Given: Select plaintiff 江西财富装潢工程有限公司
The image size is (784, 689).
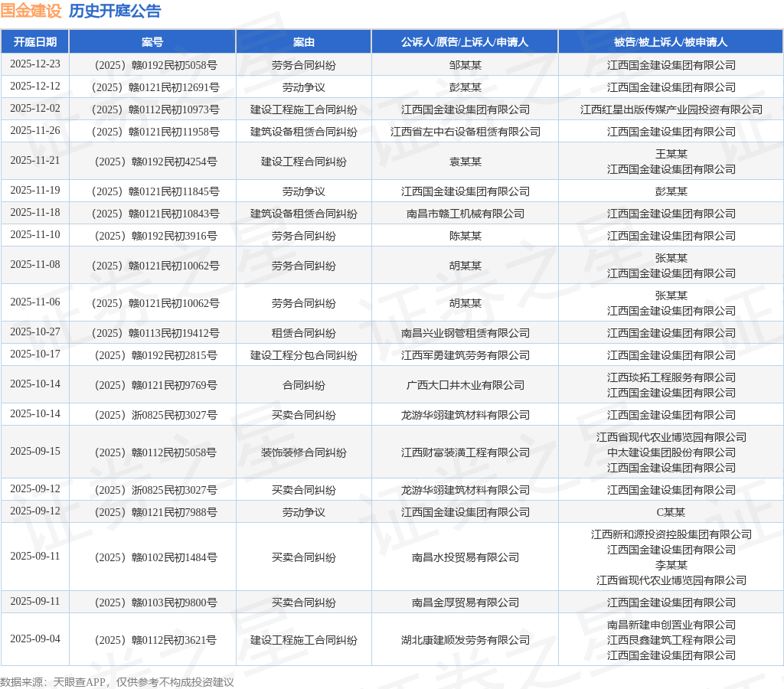Looking at the screenshot, I should tap(465, 452).
